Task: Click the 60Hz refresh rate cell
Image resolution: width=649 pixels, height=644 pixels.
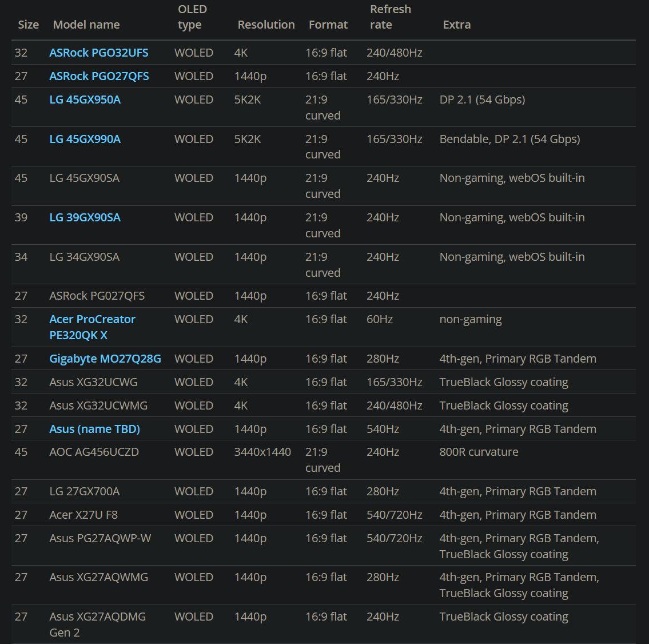Action: (380, 320)
